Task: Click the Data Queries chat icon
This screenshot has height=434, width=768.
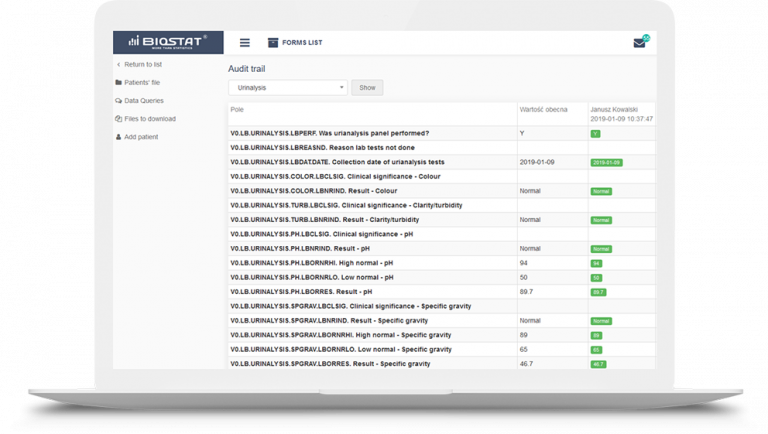Action: [x=118, y=101]
